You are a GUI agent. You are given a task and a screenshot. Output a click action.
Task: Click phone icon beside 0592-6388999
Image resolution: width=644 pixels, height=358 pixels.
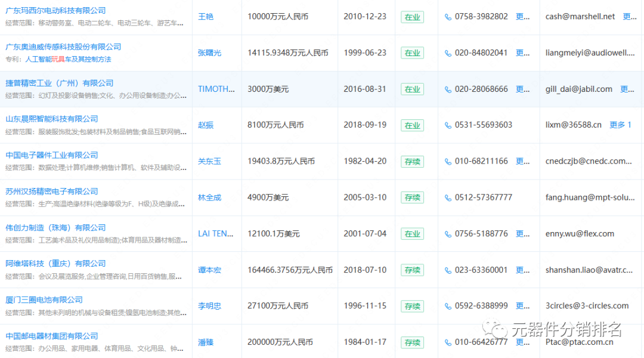click(x=448, y=306)
